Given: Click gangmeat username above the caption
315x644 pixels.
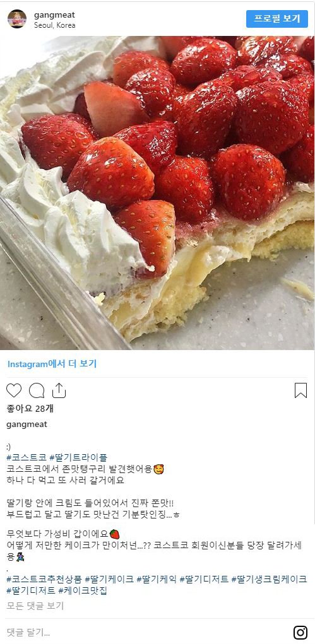Looking at the screenshot, I should 27,424.
